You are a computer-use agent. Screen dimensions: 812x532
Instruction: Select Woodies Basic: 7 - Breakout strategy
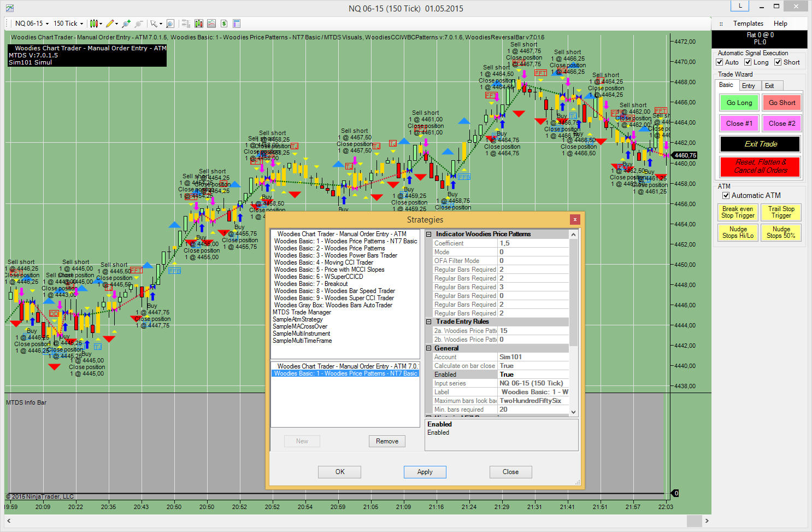311,284
